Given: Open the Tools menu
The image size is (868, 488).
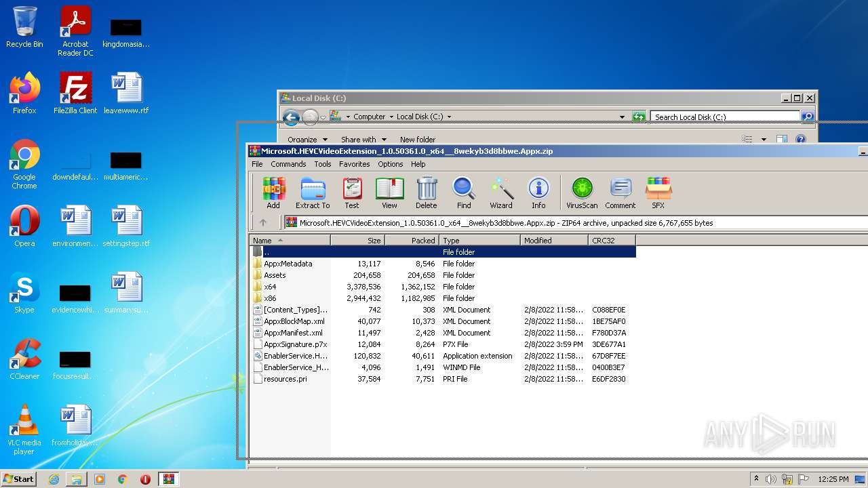Looking at the screenshot, I should [x=323, y=164].
